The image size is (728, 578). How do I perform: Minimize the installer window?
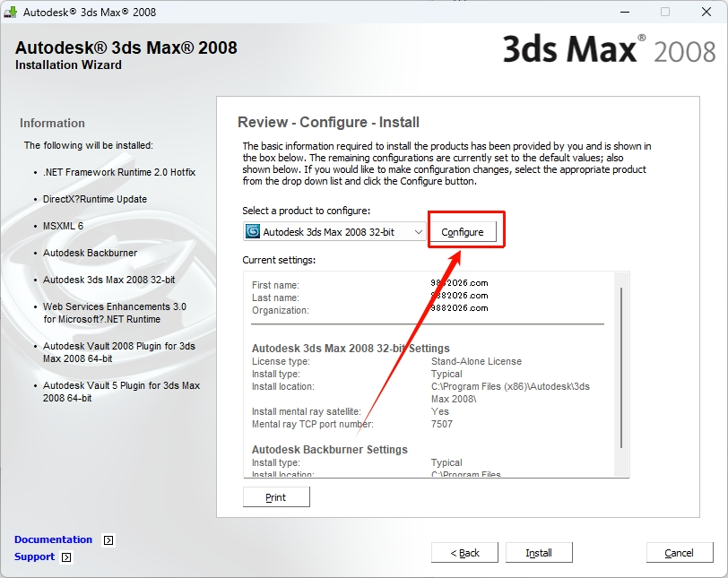(x=624, y=13)
